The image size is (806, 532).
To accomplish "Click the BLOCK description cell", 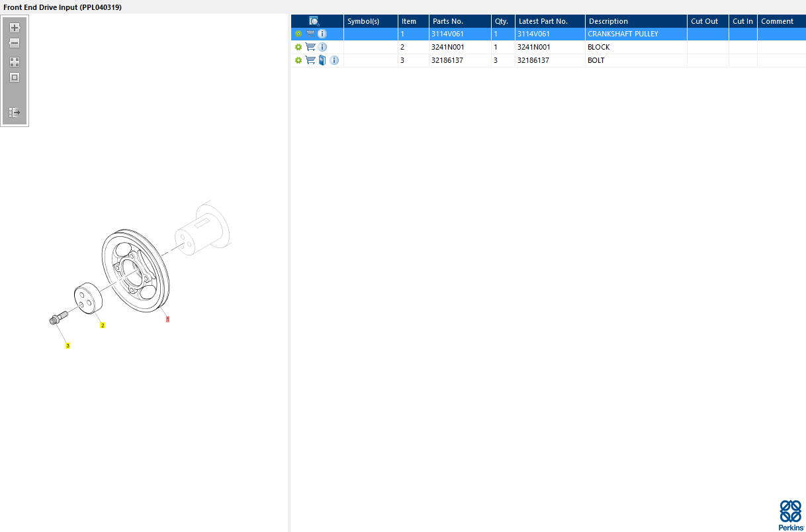I will tap(636, 47).
